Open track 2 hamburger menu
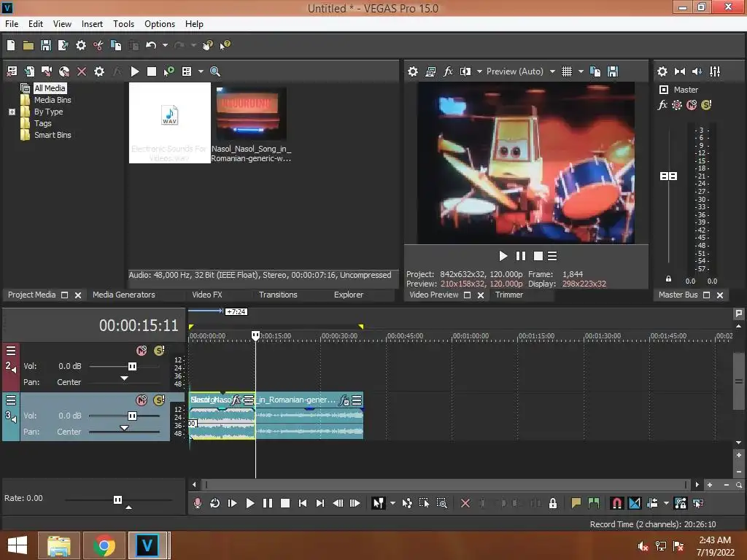 tap(10, 351)
